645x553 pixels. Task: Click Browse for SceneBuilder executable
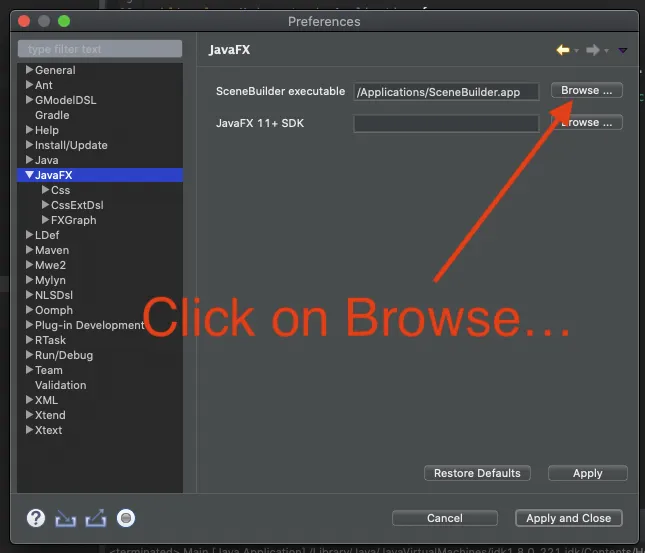tap(587, 90)
